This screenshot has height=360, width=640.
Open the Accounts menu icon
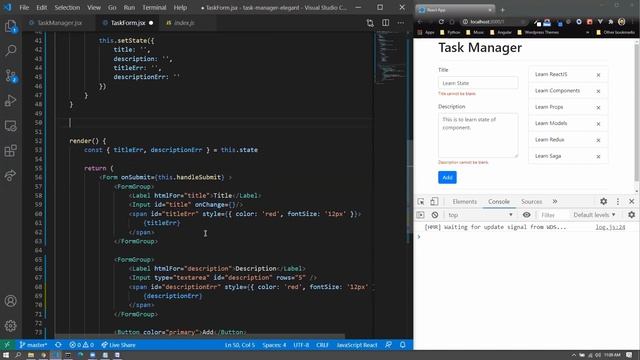pyautogui.click(x=11, y=301)
